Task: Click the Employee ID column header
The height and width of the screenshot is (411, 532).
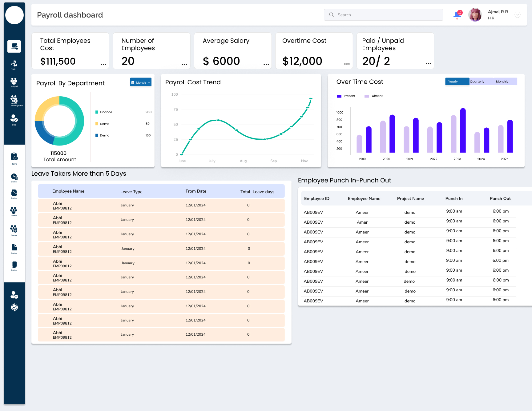Action: (316, 198)
